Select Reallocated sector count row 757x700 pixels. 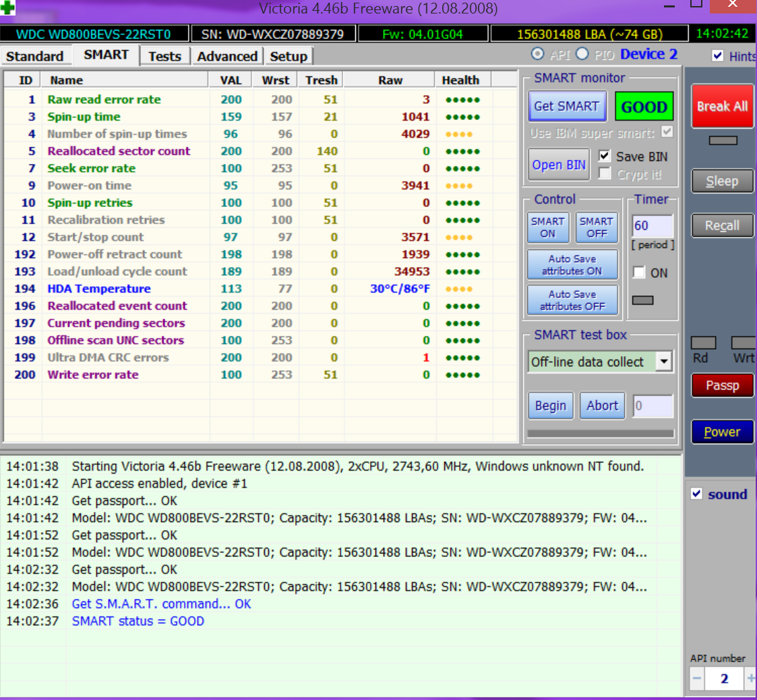tap(261, 151)
